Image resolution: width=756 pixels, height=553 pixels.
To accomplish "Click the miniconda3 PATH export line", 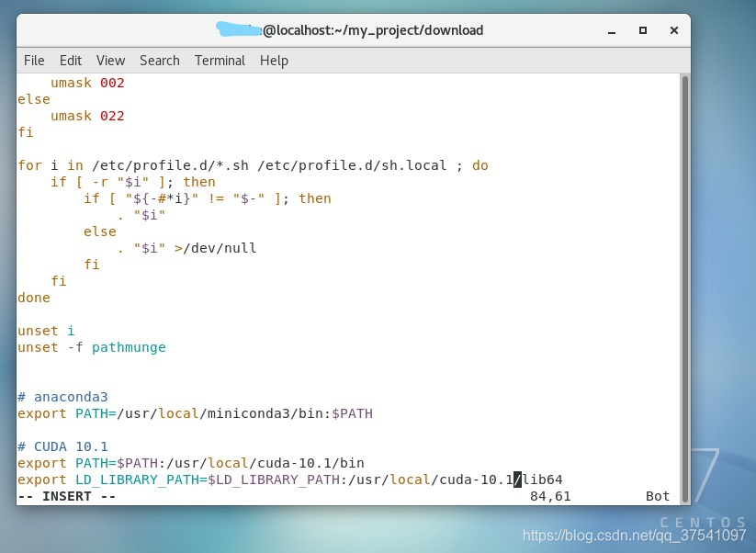I will coord(196,413).
